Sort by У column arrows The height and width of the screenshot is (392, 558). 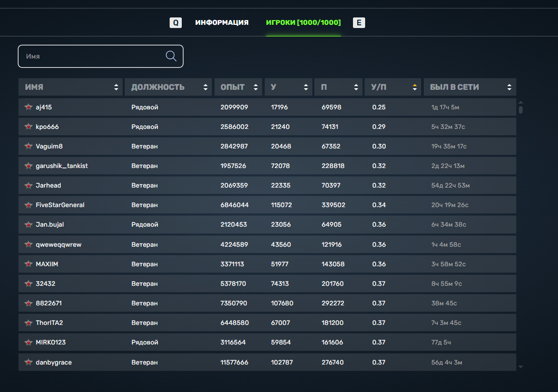306,87
